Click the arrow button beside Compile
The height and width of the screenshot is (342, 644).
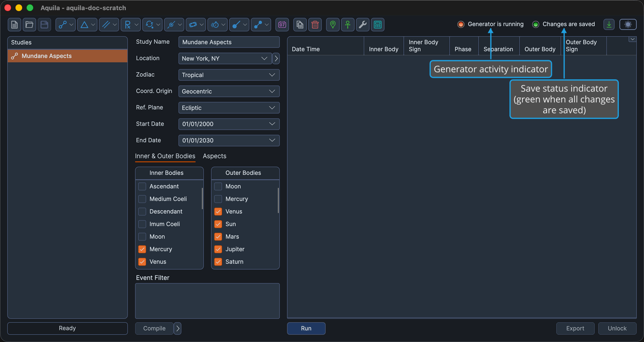178,328
